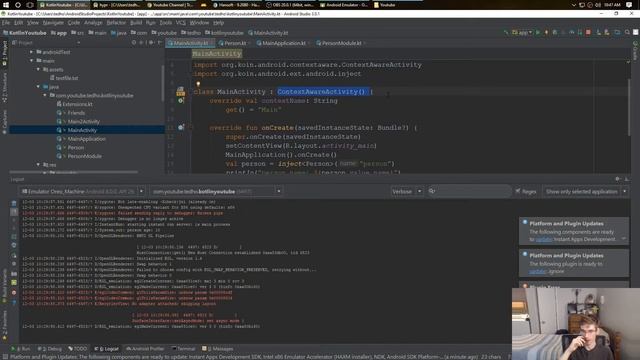Select textfile.txt in the project tree
This screenshot has width=640, height=360.
click(x=64, y=78)
